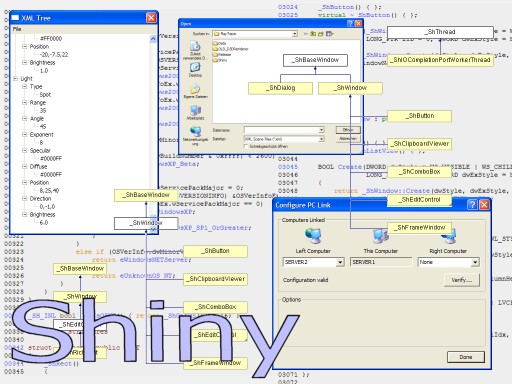
Task: Enable the Schreibgeschützt öffnen checkbox
Action: pyautogui.click(x=246, y=146)
